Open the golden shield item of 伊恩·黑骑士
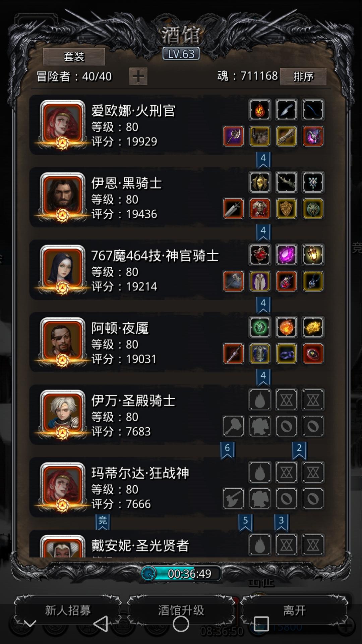The image size is (362, 644). pyautogui.click(x=286, y=209)
